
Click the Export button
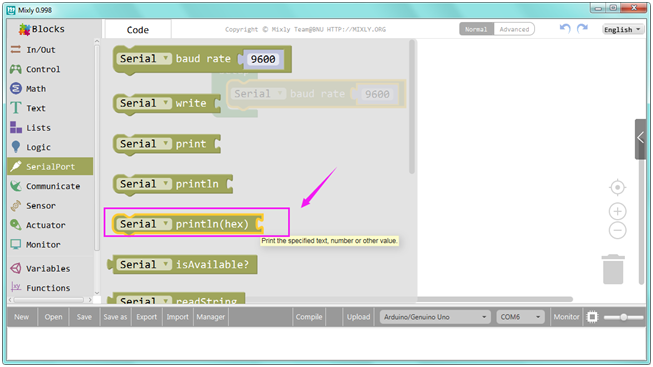[147, 317]
